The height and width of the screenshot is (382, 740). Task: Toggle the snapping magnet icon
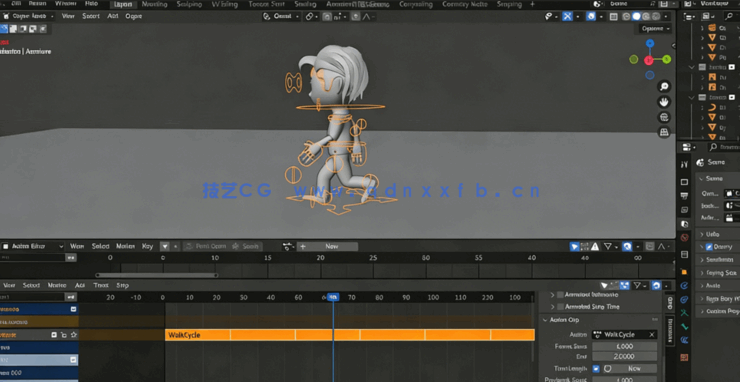(327, 17)
